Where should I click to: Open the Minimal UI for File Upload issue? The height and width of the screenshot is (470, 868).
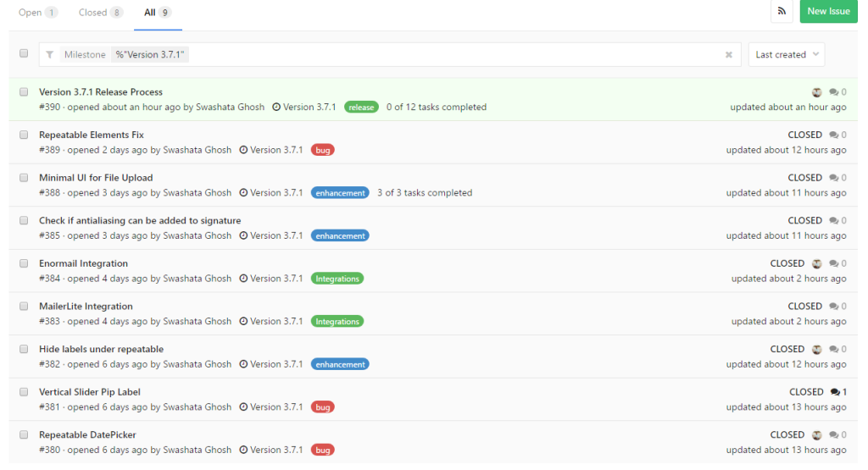96,178
